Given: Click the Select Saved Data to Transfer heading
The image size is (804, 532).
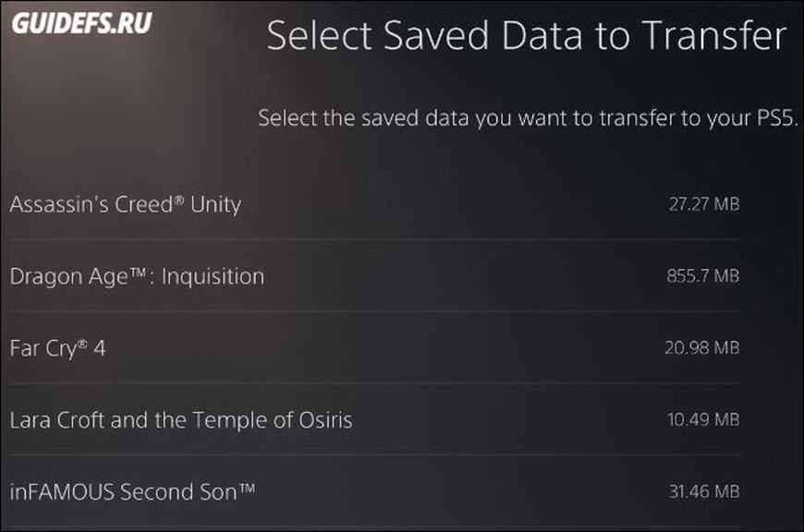Looking at the screenshot, I should tap(526, 36).
